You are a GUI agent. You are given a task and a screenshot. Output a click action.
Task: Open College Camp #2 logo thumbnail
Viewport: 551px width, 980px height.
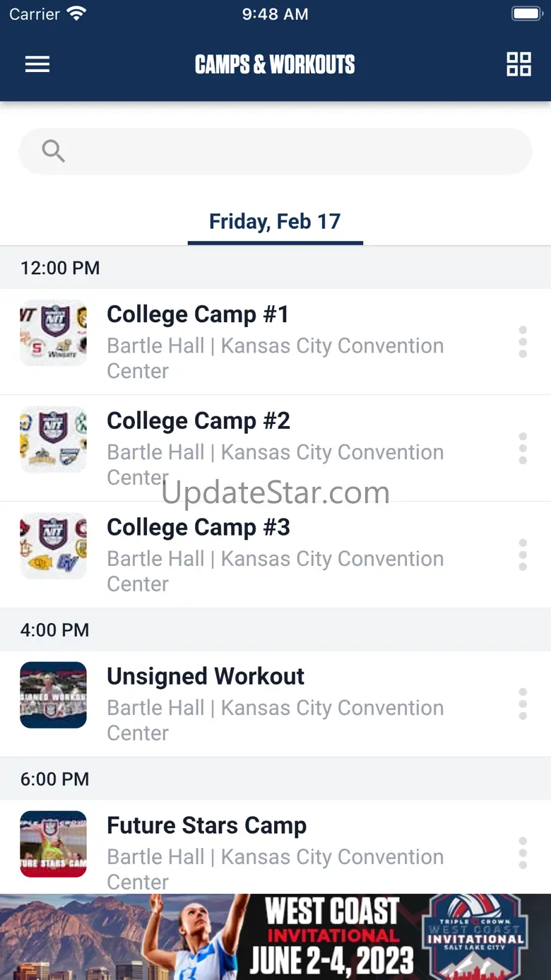(54, 439)
